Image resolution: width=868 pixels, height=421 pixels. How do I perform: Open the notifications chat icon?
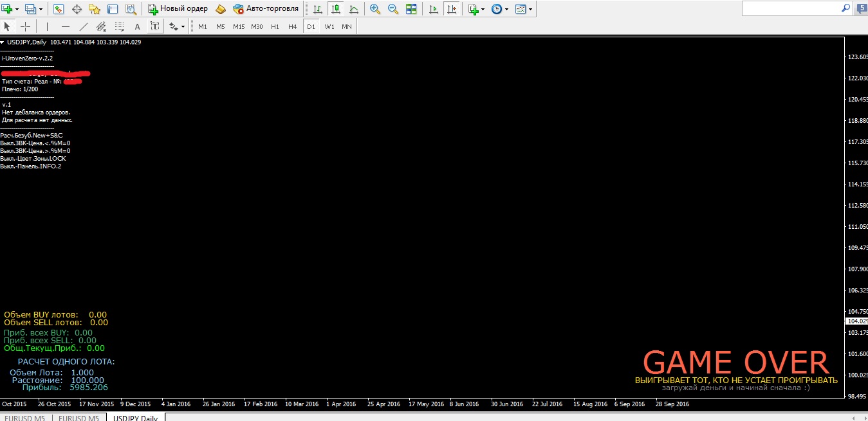862,8
